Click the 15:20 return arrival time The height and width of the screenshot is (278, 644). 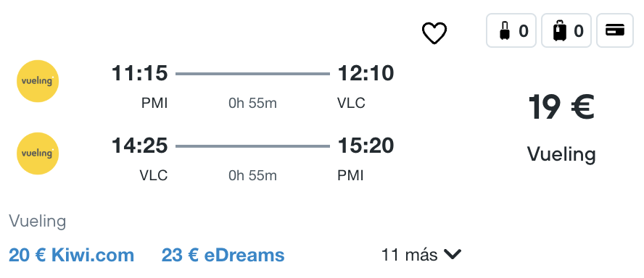point(366,146)
